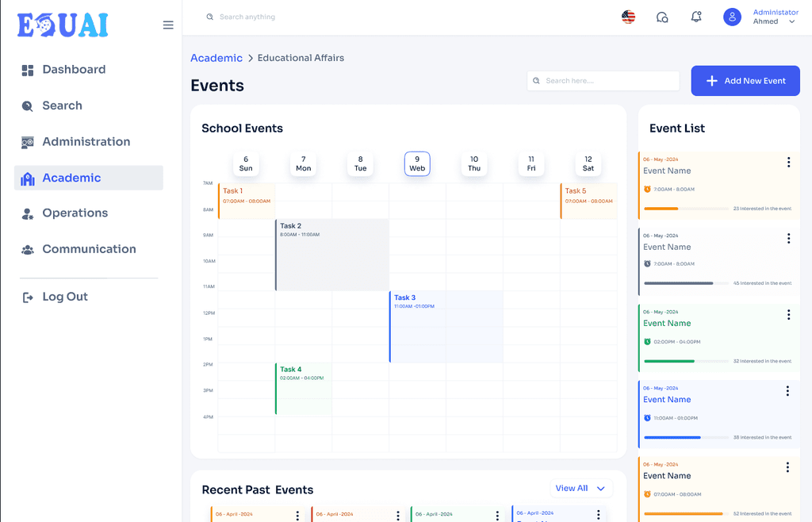The image size is (812, 522).
Task: Click the Administrator user avatar
Action: click(x=732, y=17)
